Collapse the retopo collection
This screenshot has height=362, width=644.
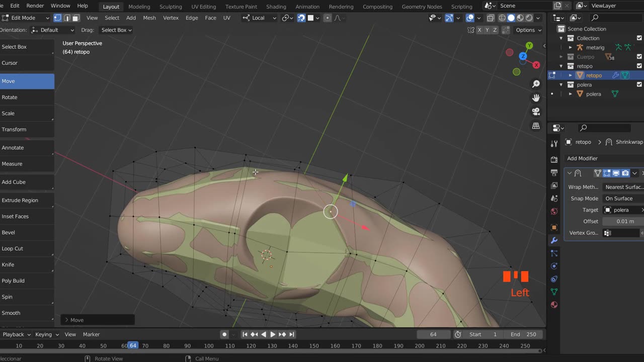[561, 66]
